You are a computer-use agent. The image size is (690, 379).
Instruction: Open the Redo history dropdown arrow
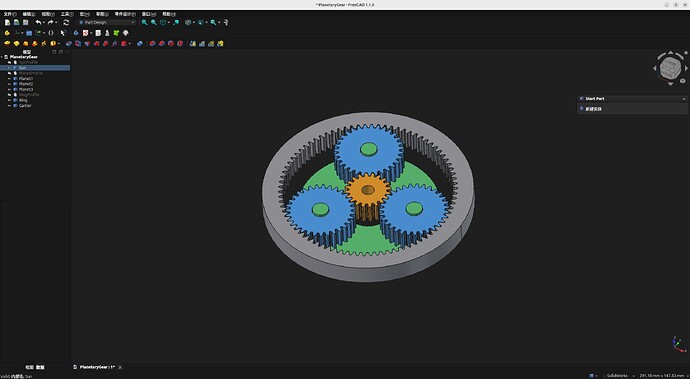point(56,22)
